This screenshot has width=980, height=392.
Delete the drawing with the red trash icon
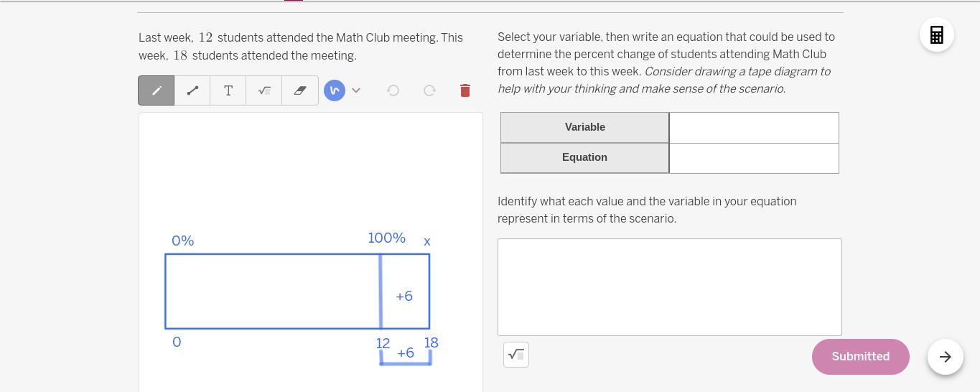[x=465, y=90]
